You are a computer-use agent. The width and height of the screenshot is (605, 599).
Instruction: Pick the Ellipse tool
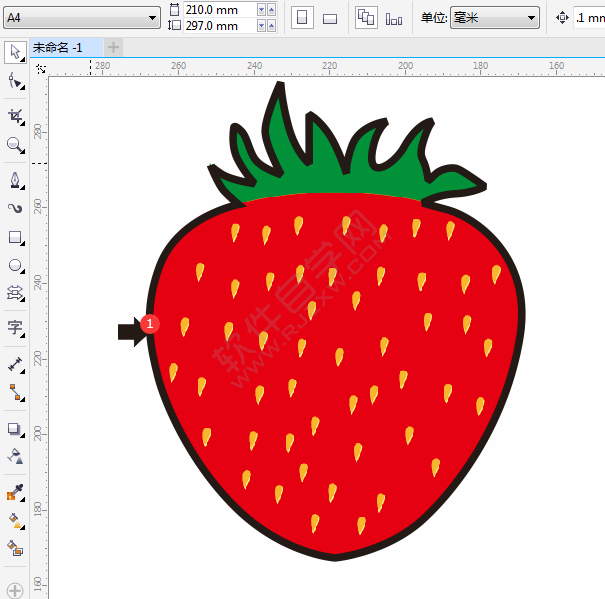pyautogui.click(x=15, y=266)
